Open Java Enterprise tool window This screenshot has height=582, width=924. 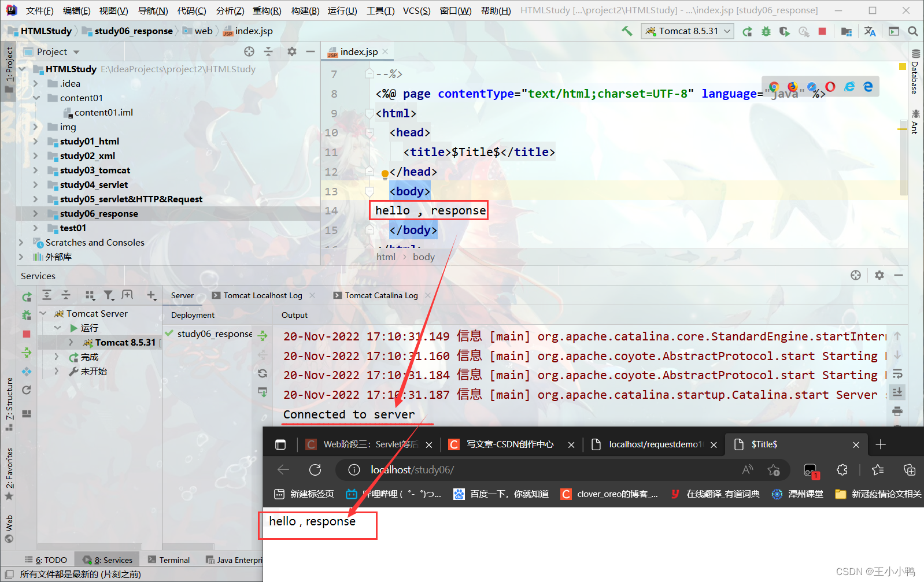[x=234, y=560]
